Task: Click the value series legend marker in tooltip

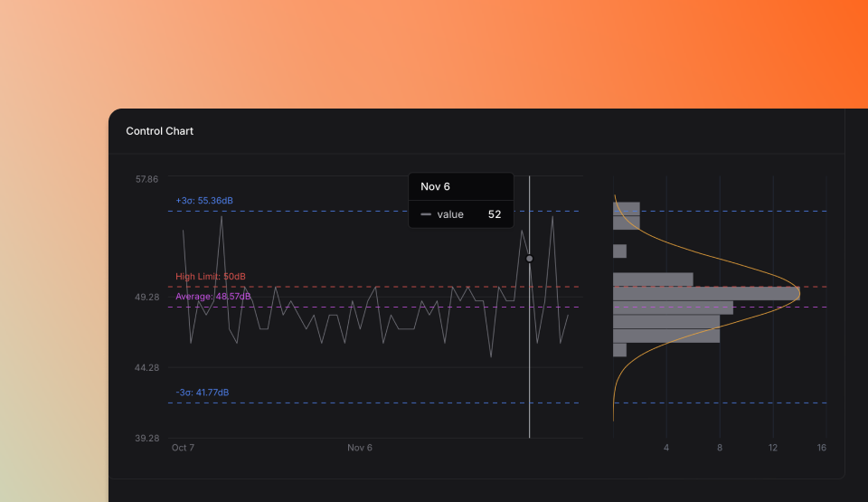Action: (x=426, y=214)
